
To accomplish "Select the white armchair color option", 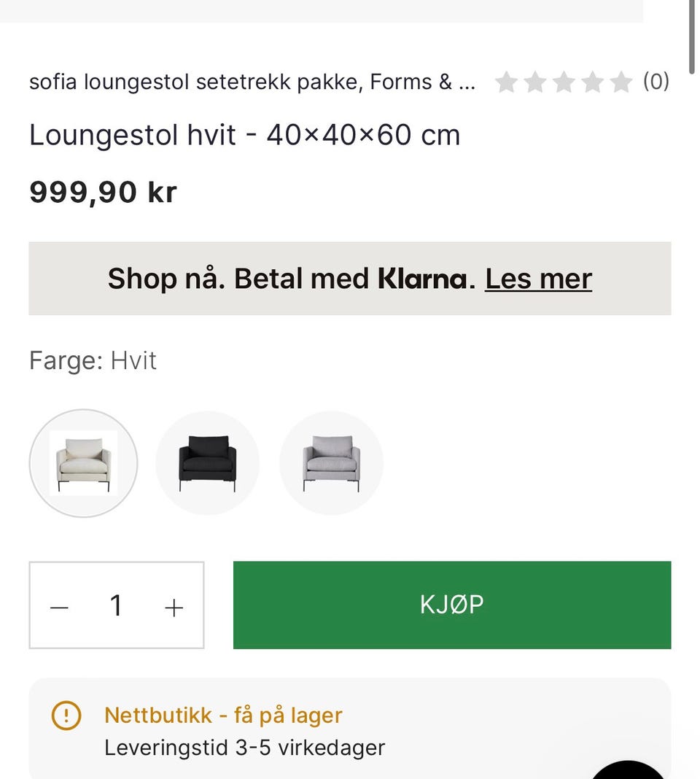I will point(83,463).
